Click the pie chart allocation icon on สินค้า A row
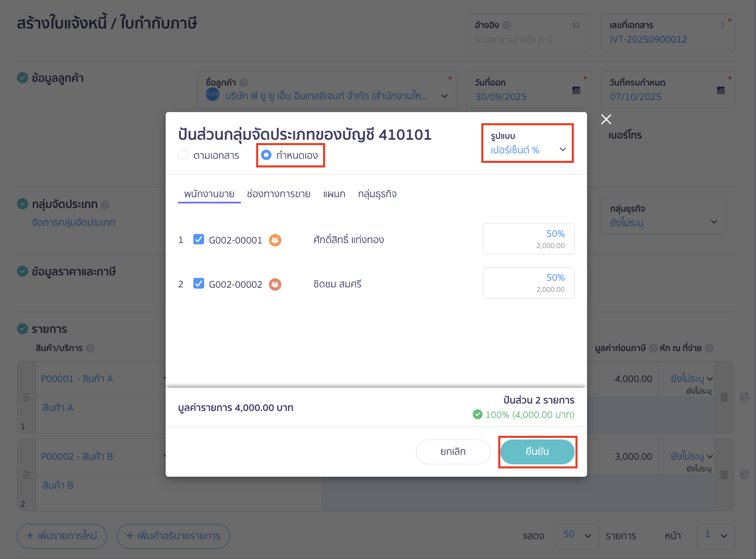 pos(745,396)
